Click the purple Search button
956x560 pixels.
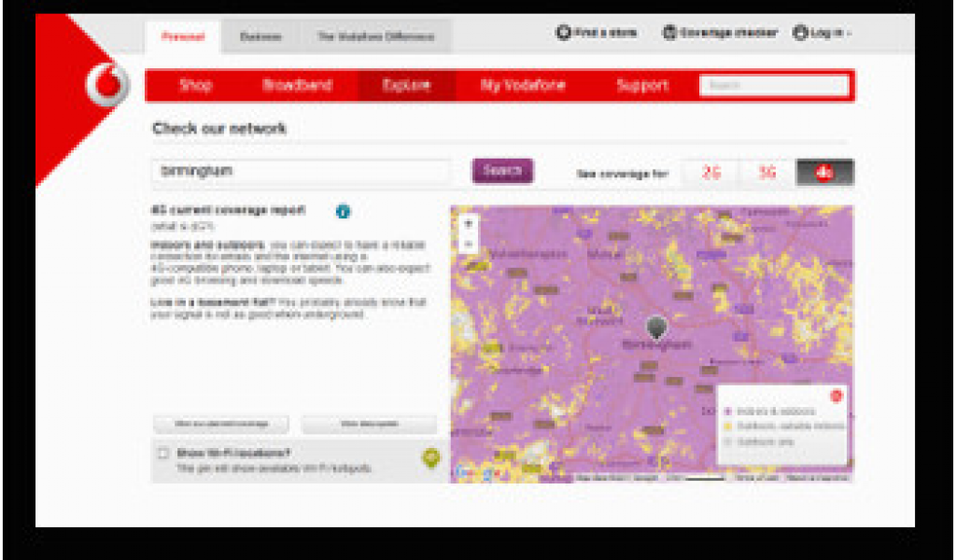click(x=502, y=171)
